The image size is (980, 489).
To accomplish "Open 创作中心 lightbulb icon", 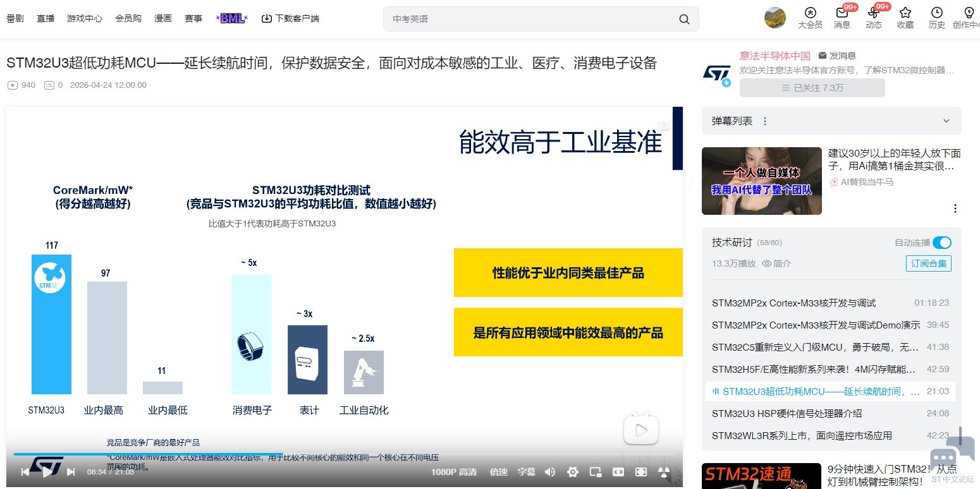I will click(967, 18).
